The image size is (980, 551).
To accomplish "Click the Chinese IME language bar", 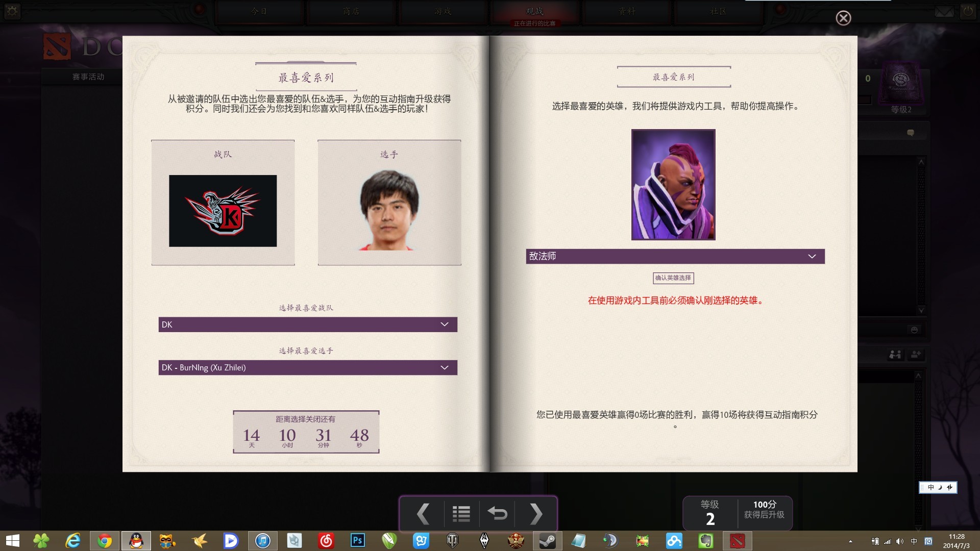I will coord(938,487).
